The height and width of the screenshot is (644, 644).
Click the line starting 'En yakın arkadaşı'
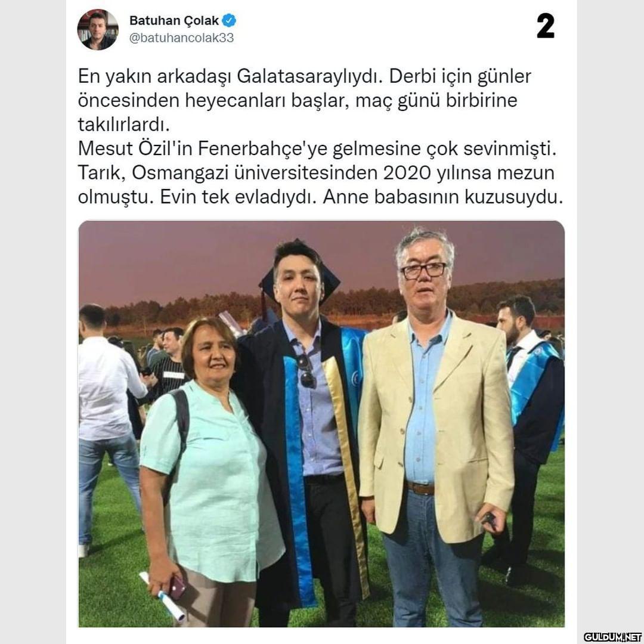(x=304, y=76)
